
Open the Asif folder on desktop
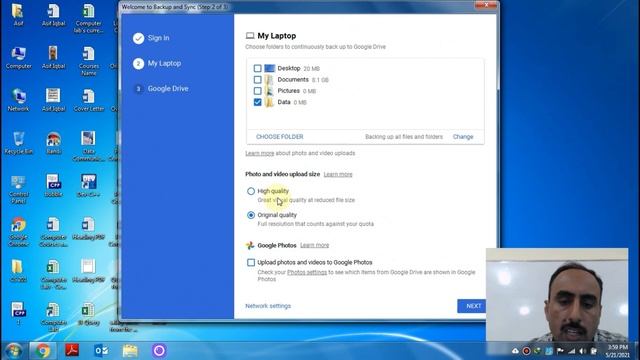tap(18, 15)
